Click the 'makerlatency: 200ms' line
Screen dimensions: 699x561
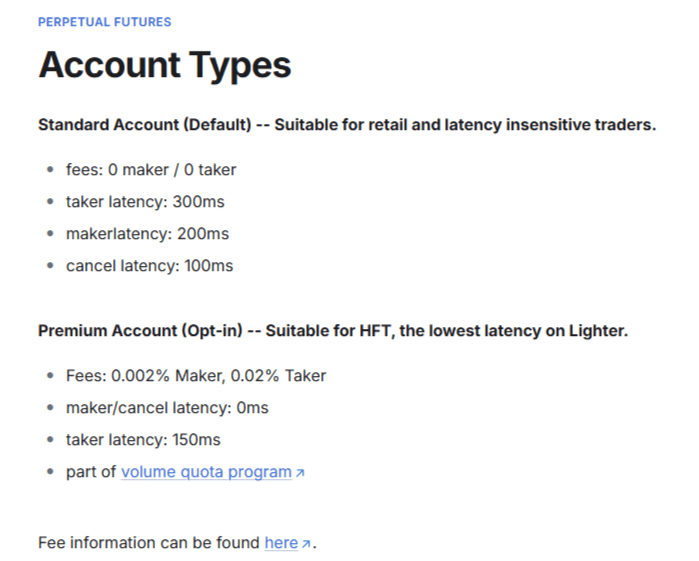(x=147, y=234)
